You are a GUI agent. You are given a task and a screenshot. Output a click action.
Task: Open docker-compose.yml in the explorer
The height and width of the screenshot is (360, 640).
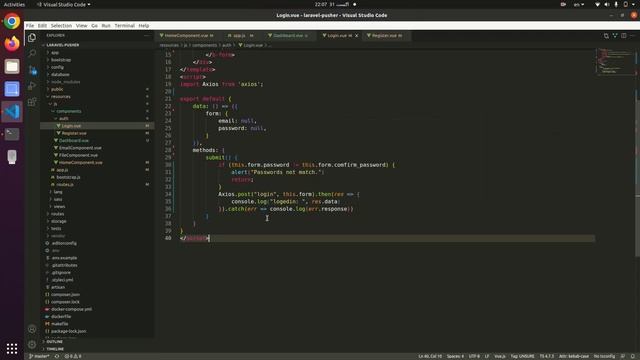point(71,309)
